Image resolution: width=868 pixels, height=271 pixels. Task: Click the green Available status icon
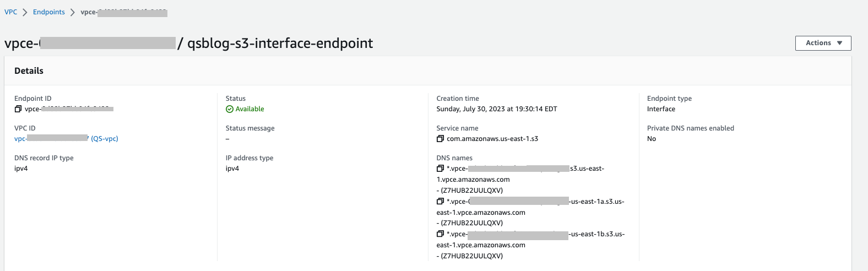point(230,109)
